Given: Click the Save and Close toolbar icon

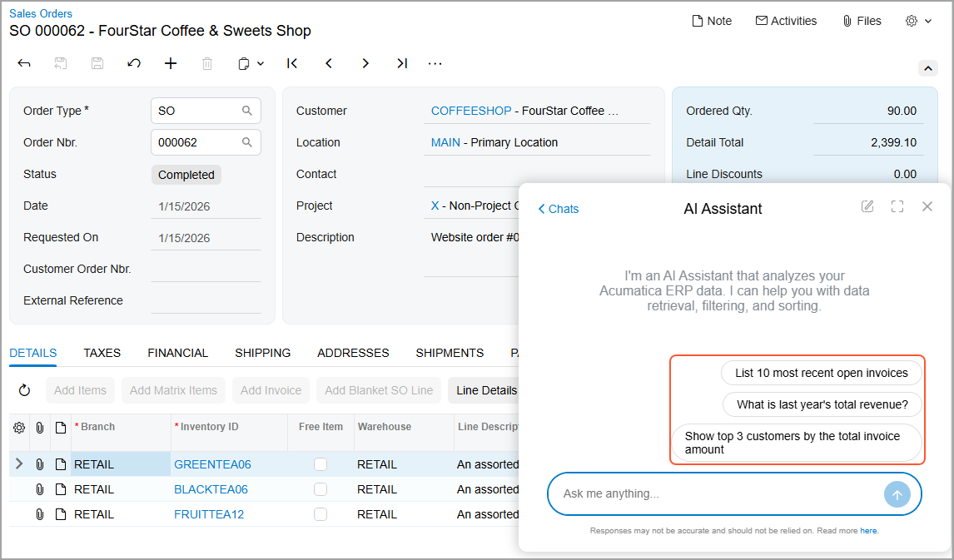Looking at the screenshot, I should pos(60,63).
